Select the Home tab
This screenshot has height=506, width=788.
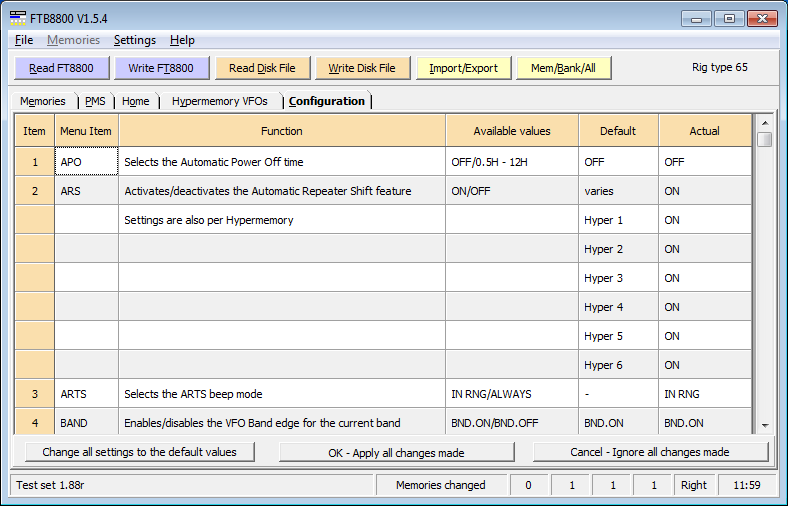(x=136, y=101)
